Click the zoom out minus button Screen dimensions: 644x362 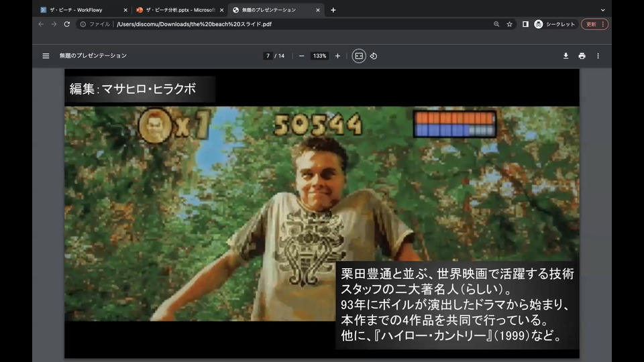tap(301, 56)
